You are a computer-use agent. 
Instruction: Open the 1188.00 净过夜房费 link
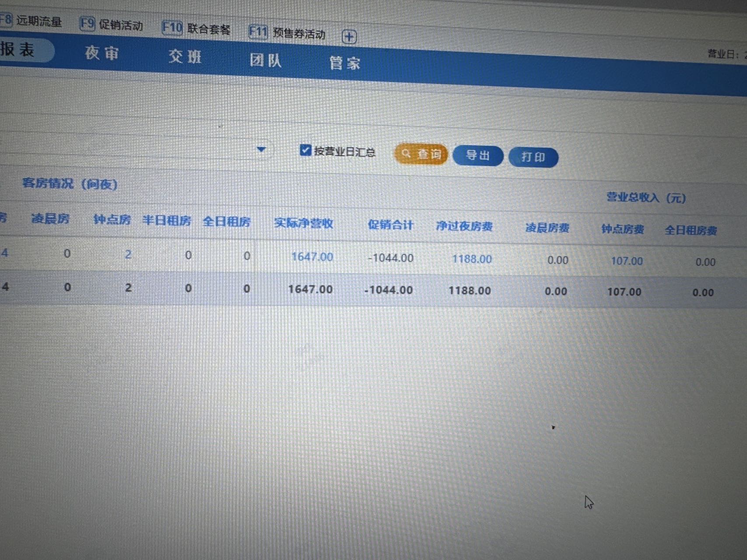pyautogui.click(x=472, y=259)
